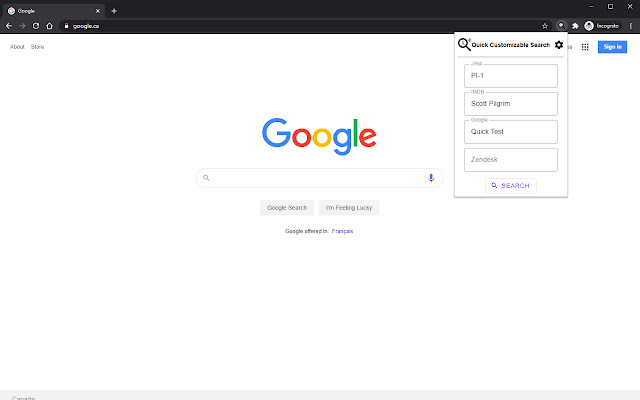Focus the empty Zendesk field
The image size is (640, 400).
(x=511, y=160)
